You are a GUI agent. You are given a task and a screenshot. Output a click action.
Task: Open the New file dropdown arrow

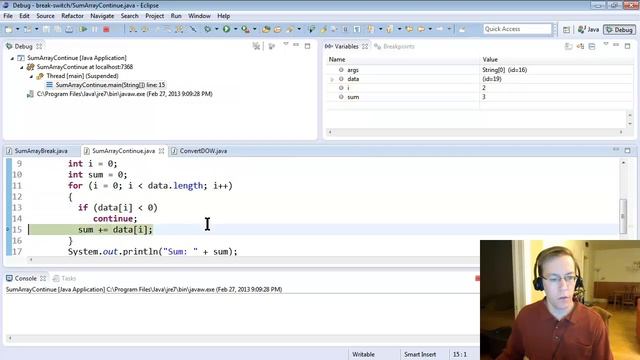pos(18,29)
